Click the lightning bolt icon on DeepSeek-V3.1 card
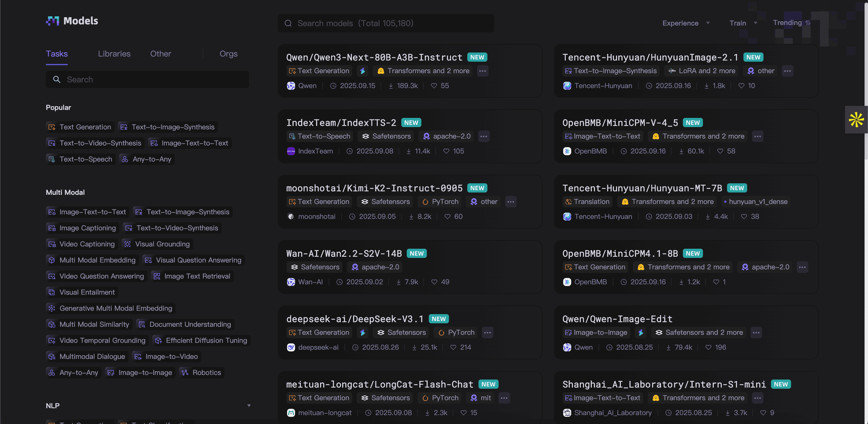The height and width of the screenshot is (424, 868). click(363, 332)
